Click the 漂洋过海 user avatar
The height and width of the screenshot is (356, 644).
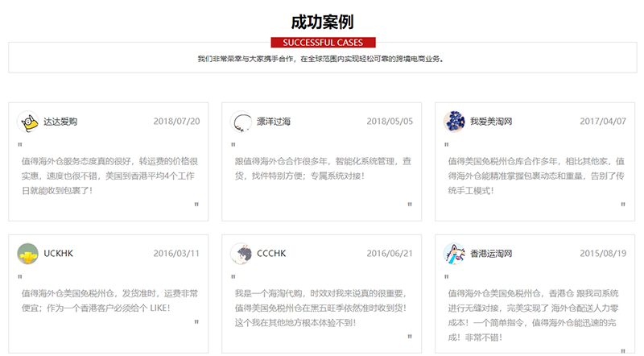(242, 122)
